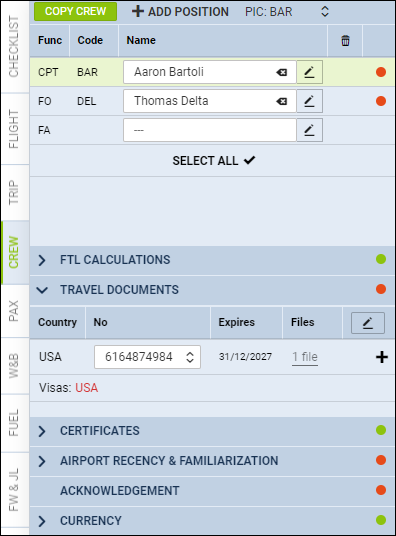
Task: Click the red status dot for CPT row
Action: [381, 72]
